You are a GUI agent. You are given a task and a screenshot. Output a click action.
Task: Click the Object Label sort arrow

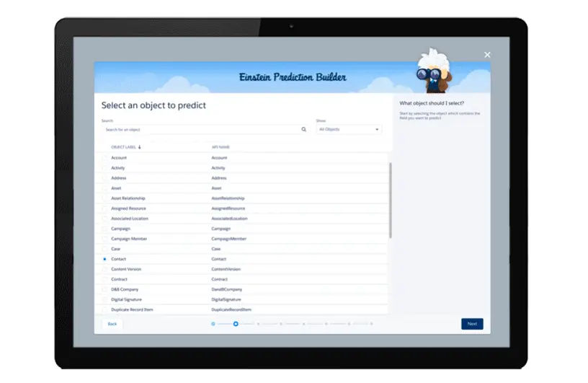tap(140, 147)
